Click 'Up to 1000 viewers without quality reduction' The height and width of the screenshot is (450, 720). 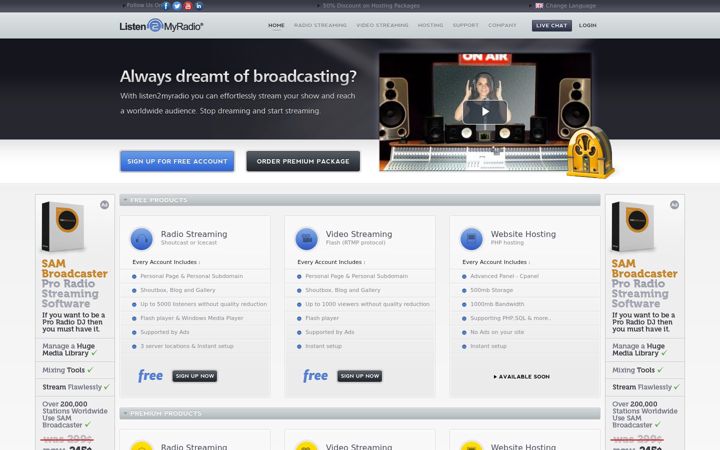tap(367, 304)
